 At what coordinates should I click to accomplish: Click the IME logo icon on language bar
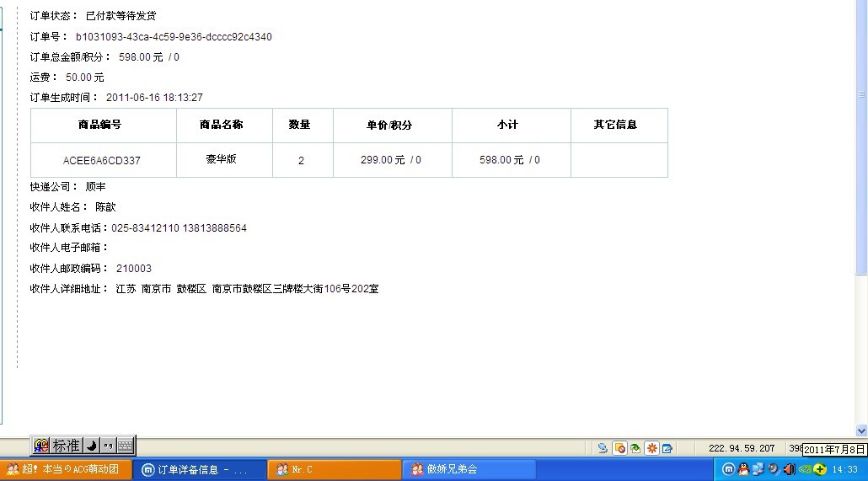tap(41, 446)
